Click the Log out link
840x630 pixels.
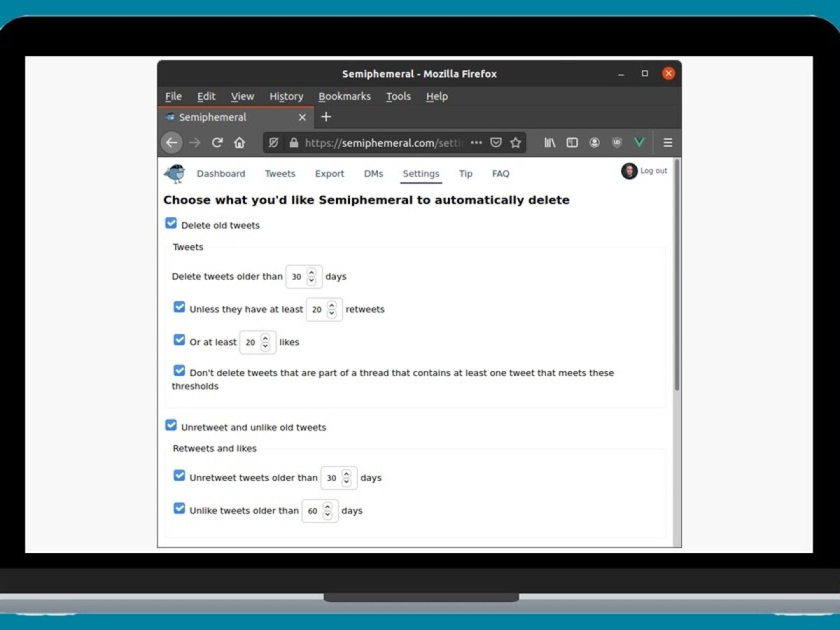pyautogui.click(x=653, y=171)
